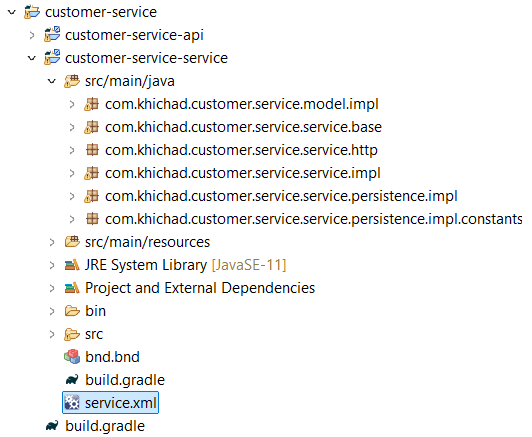Viewport: 532px width, 437px height.
Task: Collapse the src/main/java folder
Action: (x=52, y=81)
